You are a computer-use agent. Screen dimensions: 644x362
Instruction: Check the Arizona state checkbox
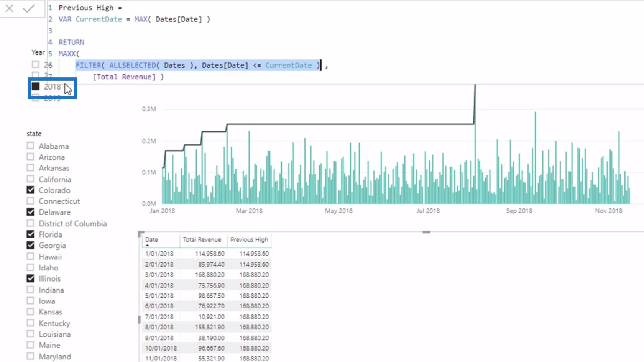31,157
